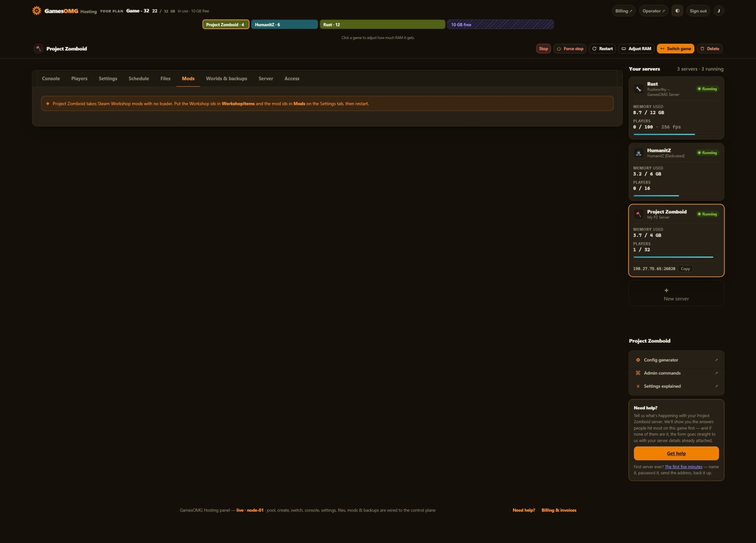756x543 pixels.
Task: Click external-link arrow on Settings explained row
Action: pos(716,386)
